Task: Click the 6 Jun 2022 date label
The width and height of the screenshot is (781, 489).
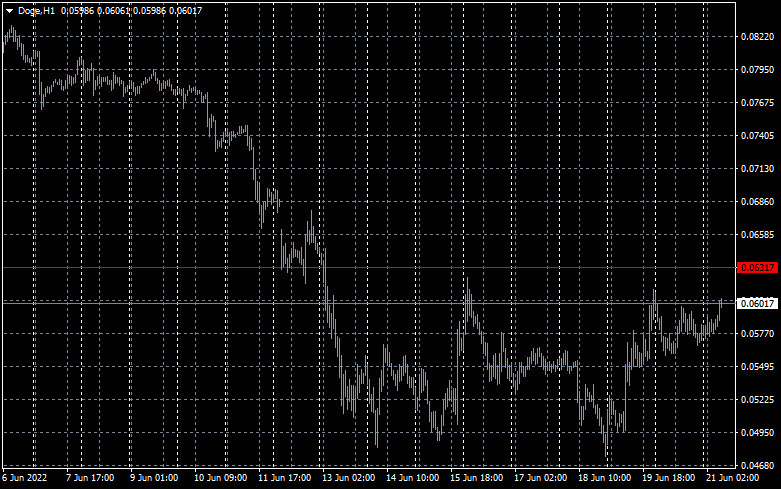Action: (25, 478)
